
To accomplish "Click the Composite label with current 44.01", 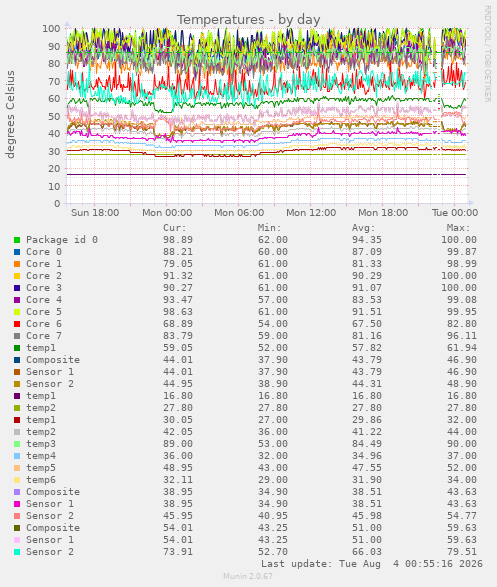I will (53, 360).
